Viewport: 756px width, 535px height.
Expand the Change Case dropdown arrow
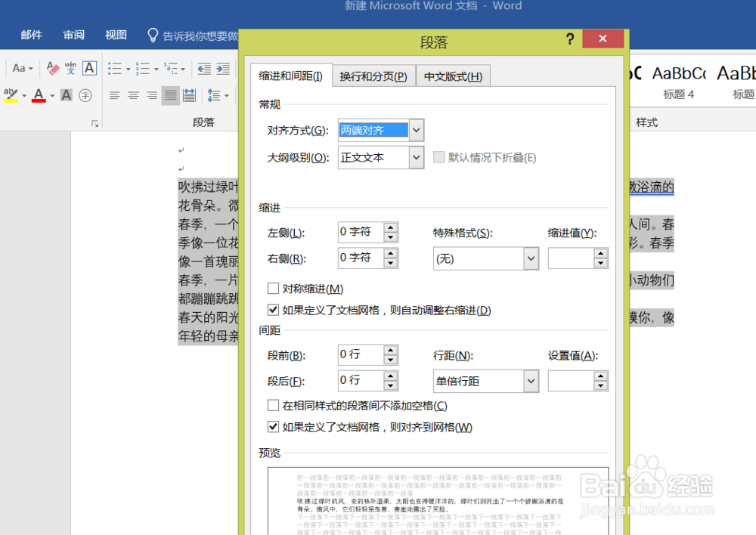[31, 69]
